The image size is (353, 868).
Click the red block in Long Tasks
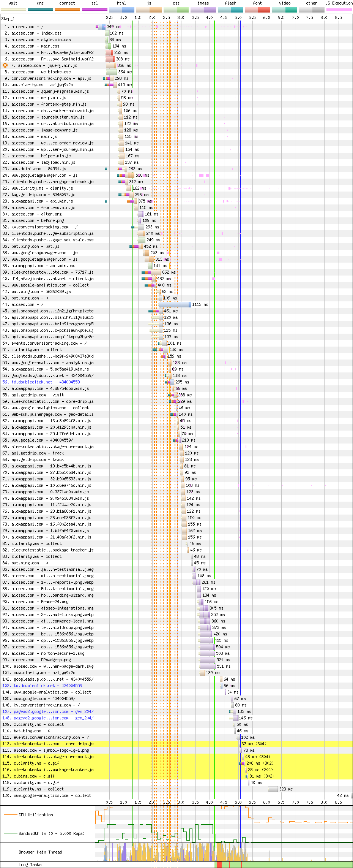(x=219, y=865)
